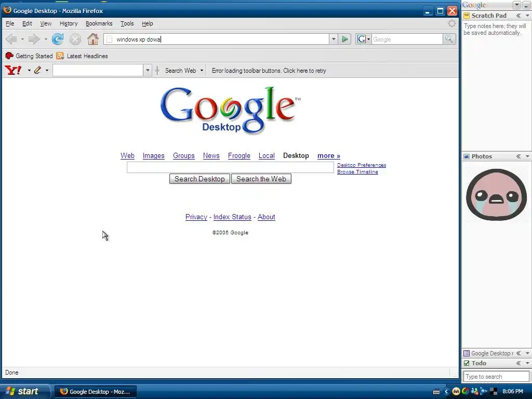The width and height of the screenshot is (532, 399).
Task: Click the Google Desktop search text field
Action: click(x=230, y=167)
